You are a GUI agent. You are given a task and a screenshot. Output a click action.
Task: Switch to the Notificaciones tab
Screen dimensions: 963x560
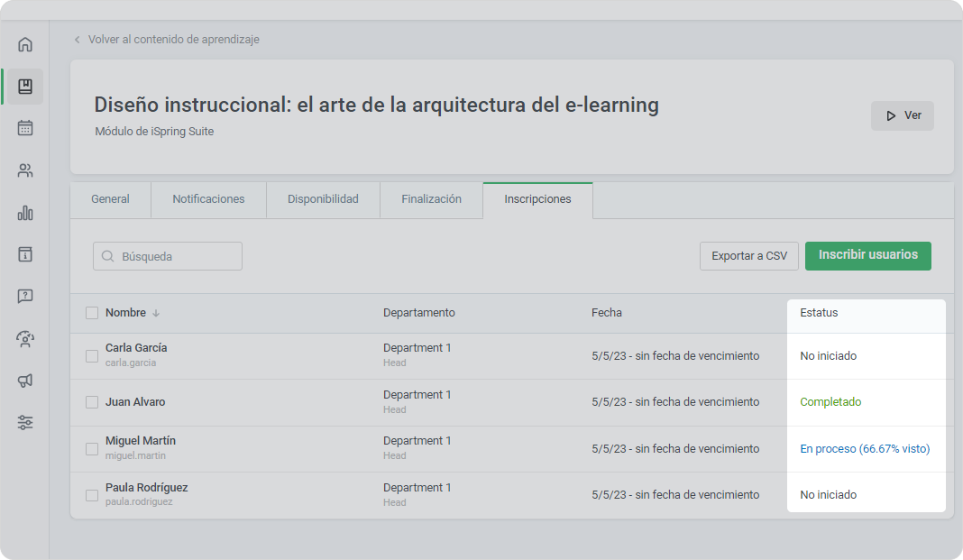(x=209, y=199)
